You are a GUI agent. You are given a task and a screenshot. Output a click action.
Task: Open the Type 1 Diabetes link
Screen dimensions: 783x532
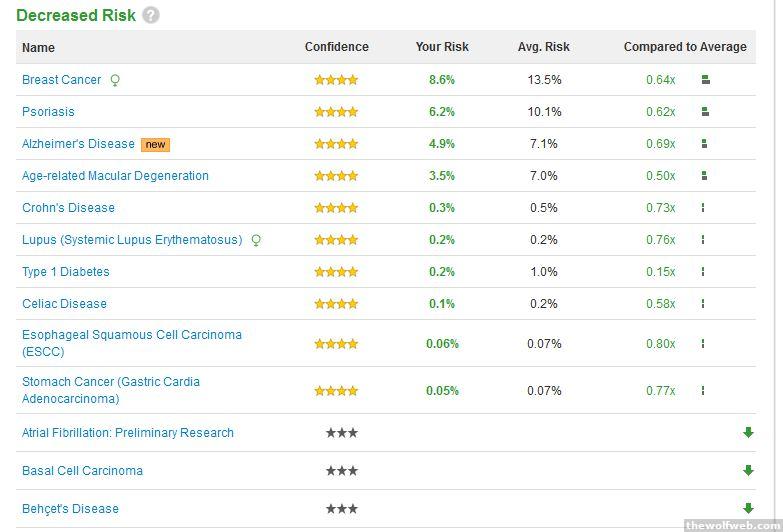point(66,272)
